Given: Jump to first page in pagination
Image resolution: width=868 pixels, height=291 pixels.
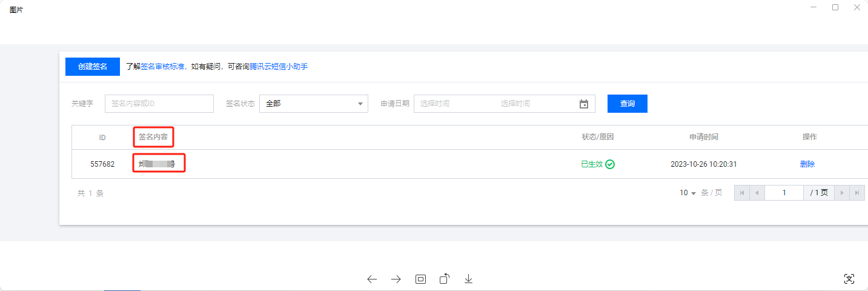Looking at the screenshot, I should [x=742, y=193].
